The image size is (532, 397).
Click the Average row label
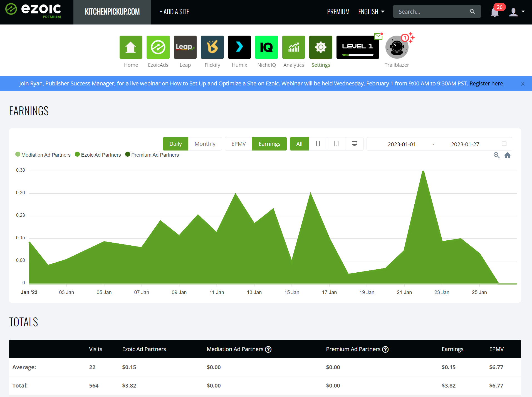click(24, 367)
